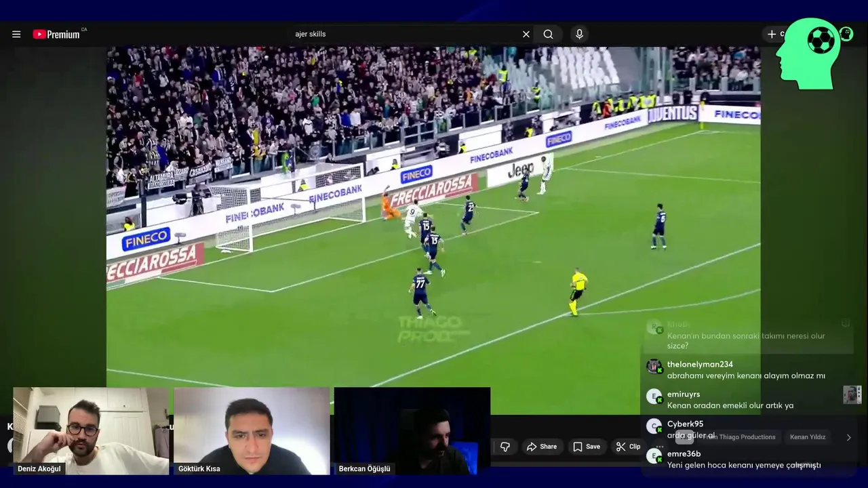Click message 'abrahamı vereyim kenanı alayım olmaz mı'

click(746, 376)
